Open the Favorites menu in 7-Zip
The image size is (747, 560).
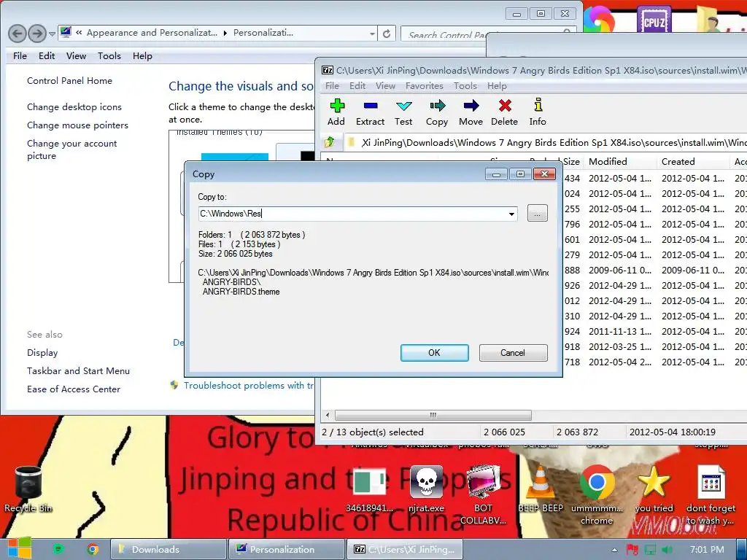[x=425, y=86]
